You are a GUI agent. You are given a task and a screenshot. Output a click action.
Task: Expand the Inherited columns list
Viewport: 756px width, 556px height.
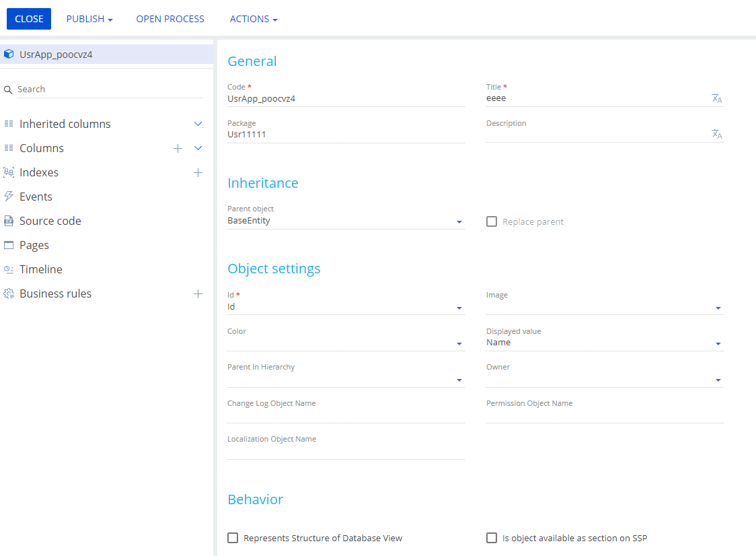click(198, 124)
